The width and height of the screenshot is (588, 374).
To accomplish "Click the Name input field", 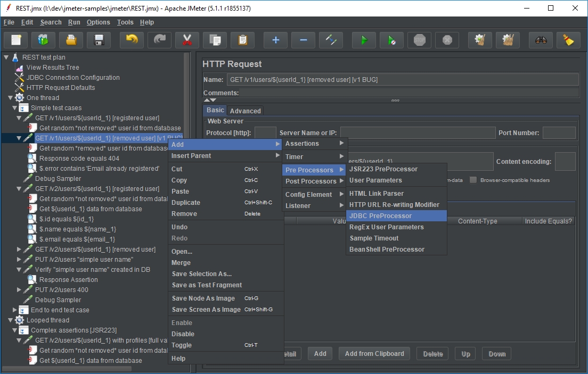I will tap(402, 79).
